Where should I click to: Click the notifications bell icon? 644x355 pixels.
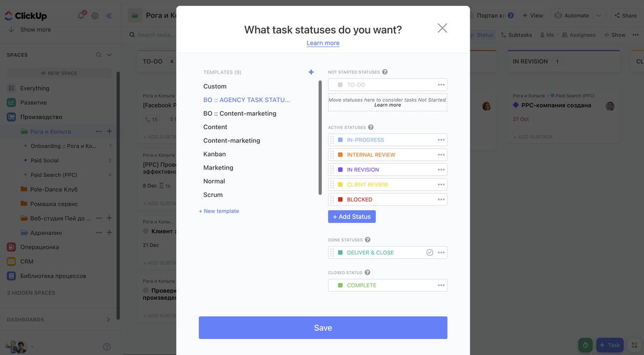(x=81, y=16)
